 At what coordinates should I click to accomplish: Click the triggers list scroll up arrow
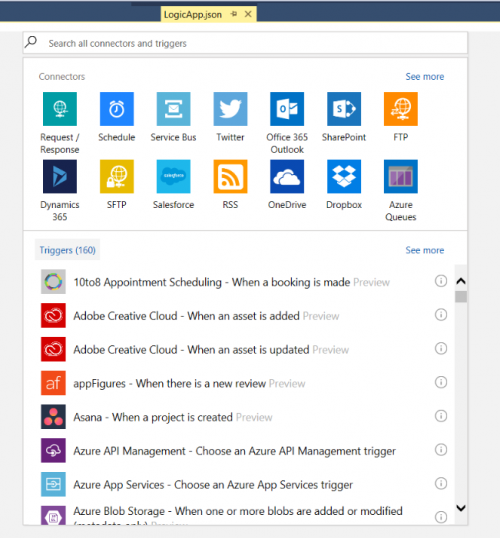tap(461, 281)
